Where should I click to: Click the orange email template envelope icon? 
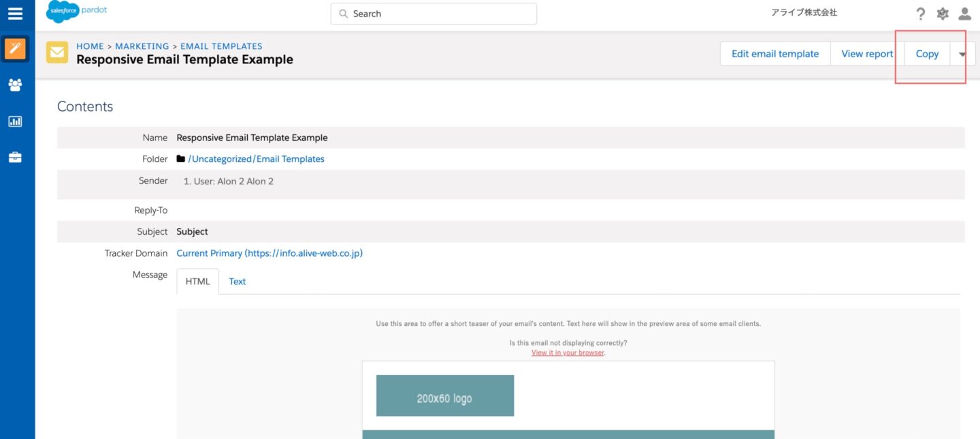[x=57, y=52]
